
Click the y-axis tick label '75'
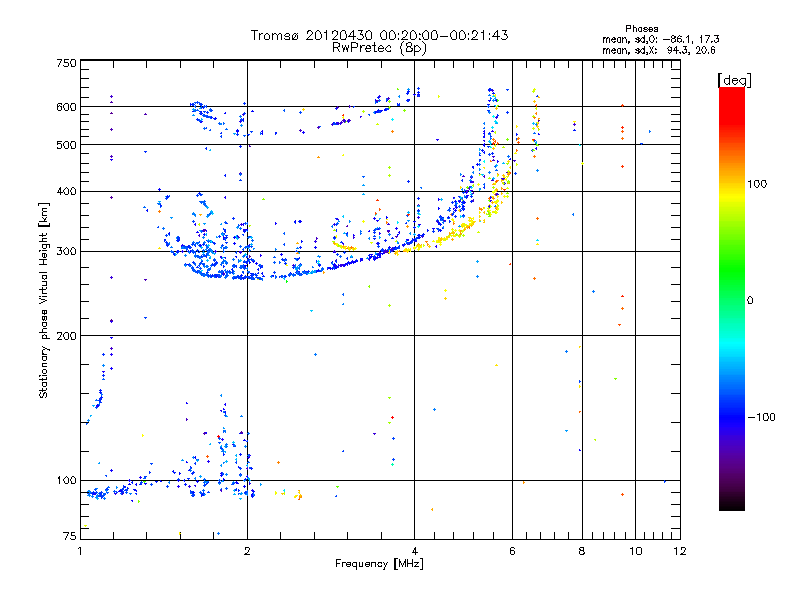click(69, 536)
